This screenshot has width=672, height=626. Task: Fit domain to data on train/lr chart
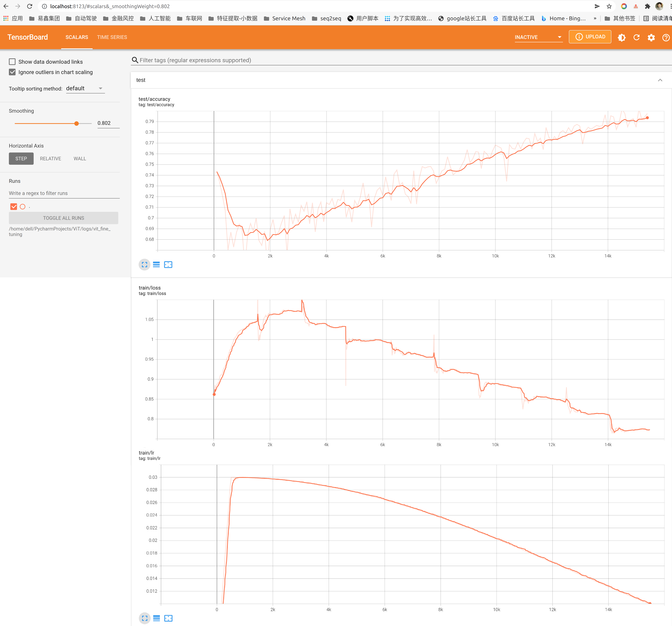(168, 618)
